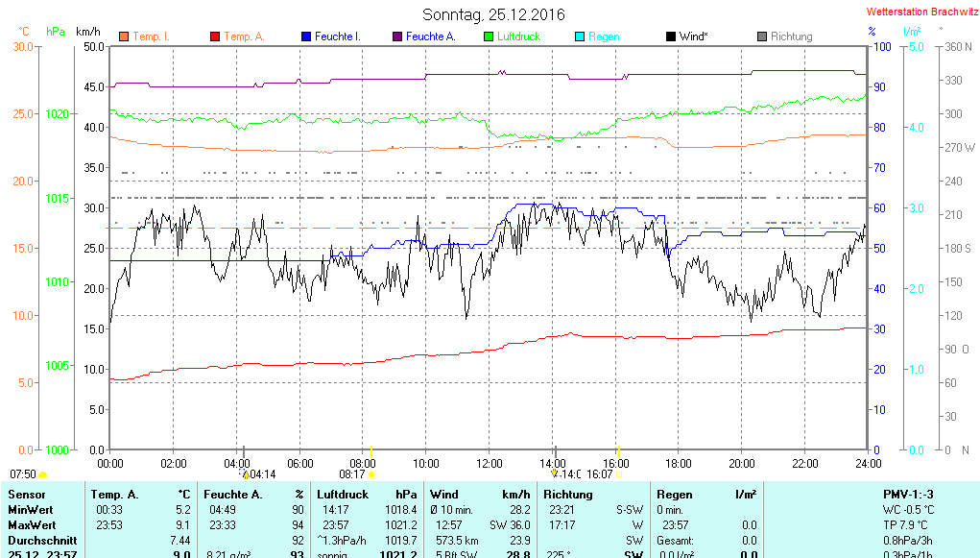Image resolution: width=980 pixels, height=558 pixels.
Task: Click the gray Richtung legend swatch
Action: click(x=762, y=36)
